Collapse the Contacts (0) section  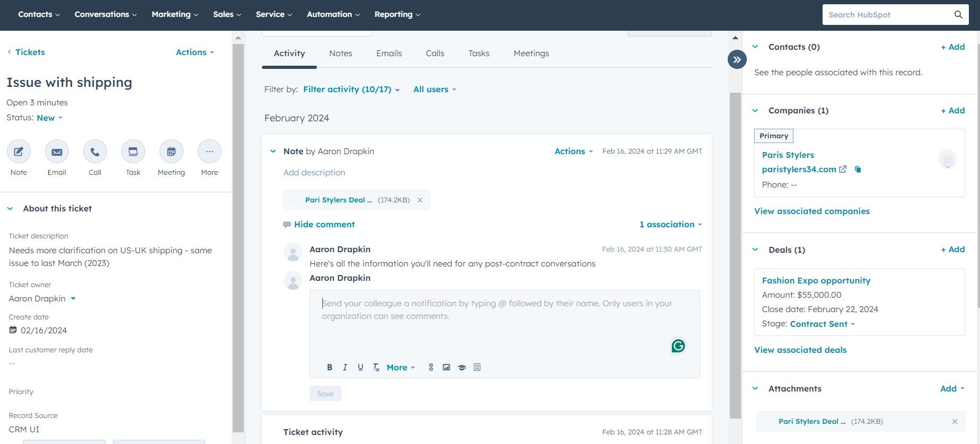(755, 47)
